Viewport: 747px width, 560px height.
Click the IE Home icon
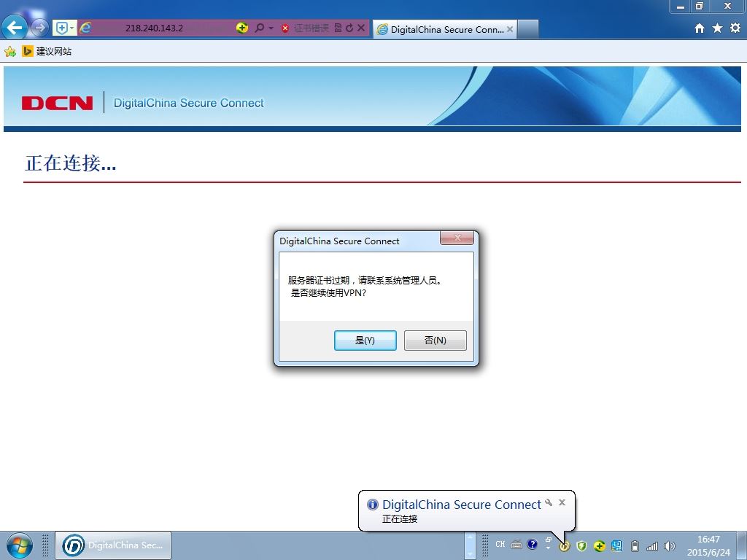point(700,28)
